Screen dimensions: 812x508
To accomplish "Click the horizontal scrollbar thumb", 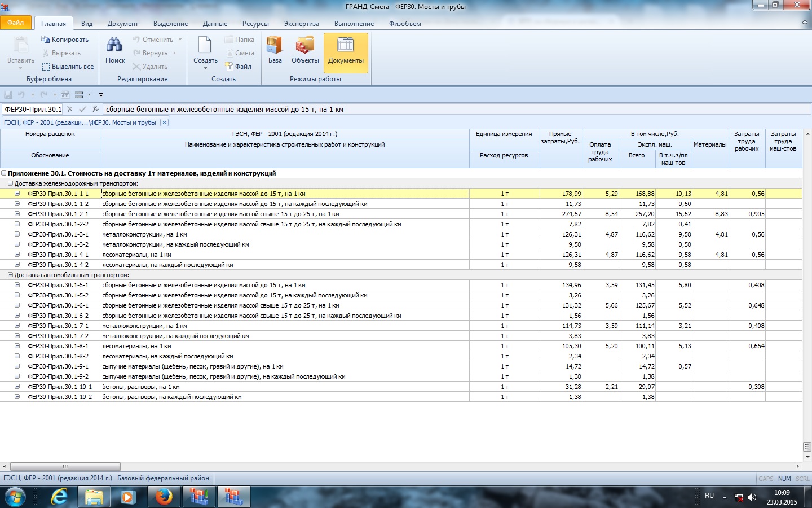I will [x=65, y=466].
